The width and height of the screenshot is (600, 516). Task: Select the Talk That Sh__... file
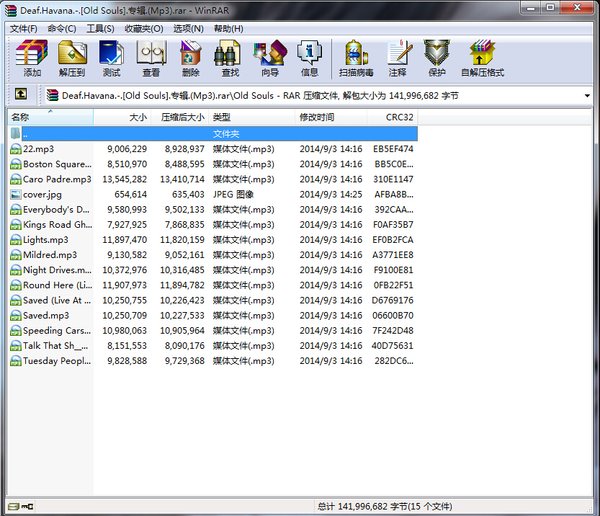tap(55, 346)
